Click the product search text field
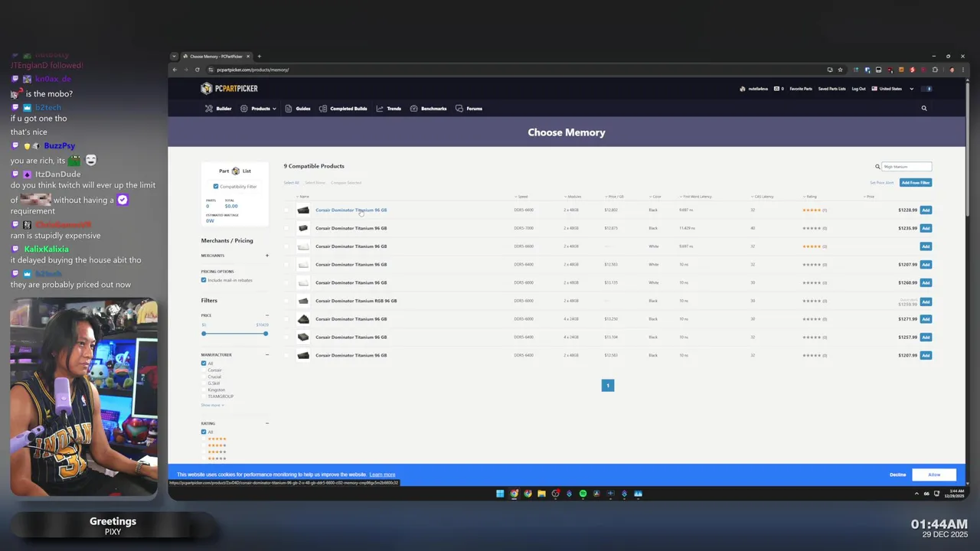The width and height of the screenshot is (980, 551). (x=906, y=166)
